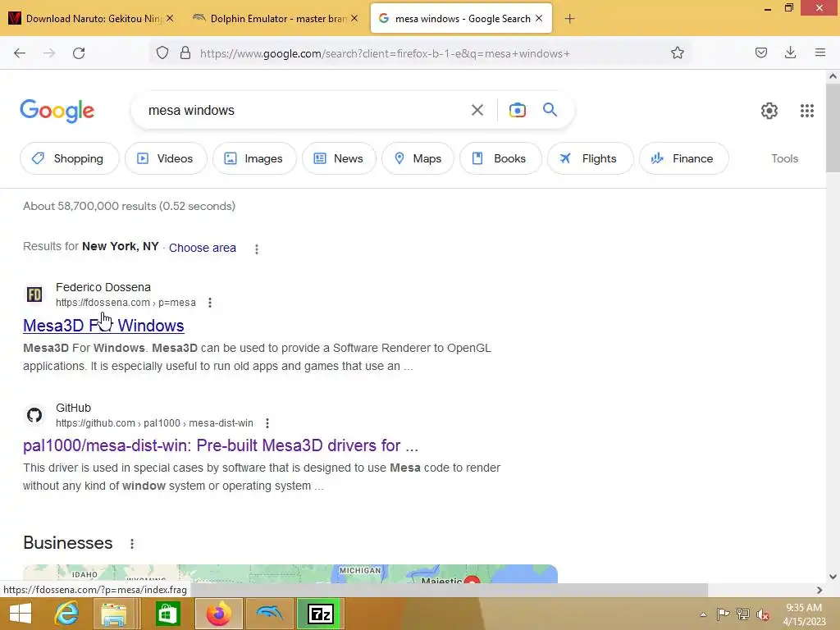The width and height of the screenshot is (840, 630).
Task: Open the Google apps grid
Action: pyautogui.click(x=807, y=111)
